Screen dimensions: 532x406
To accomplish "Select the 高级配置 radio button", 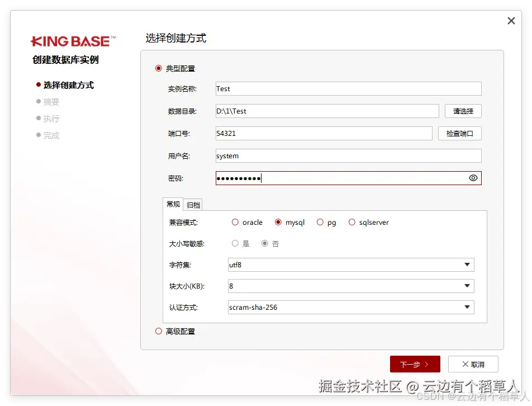I will pos(158,331).
